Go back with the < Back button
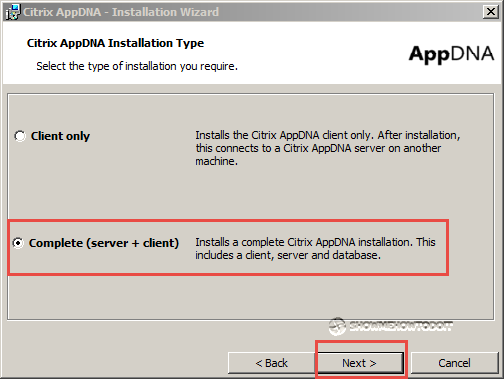 271,363
